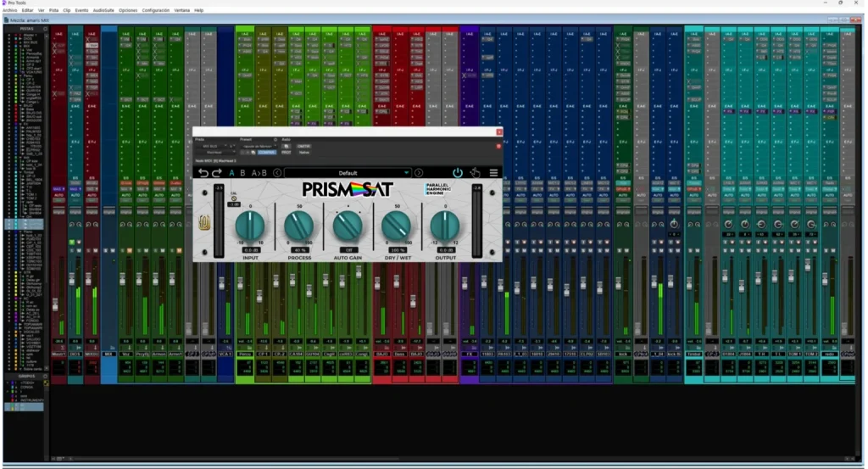
Task: Click the OUTPUT value field 0.0 dB
Action: tap(446, 250)
